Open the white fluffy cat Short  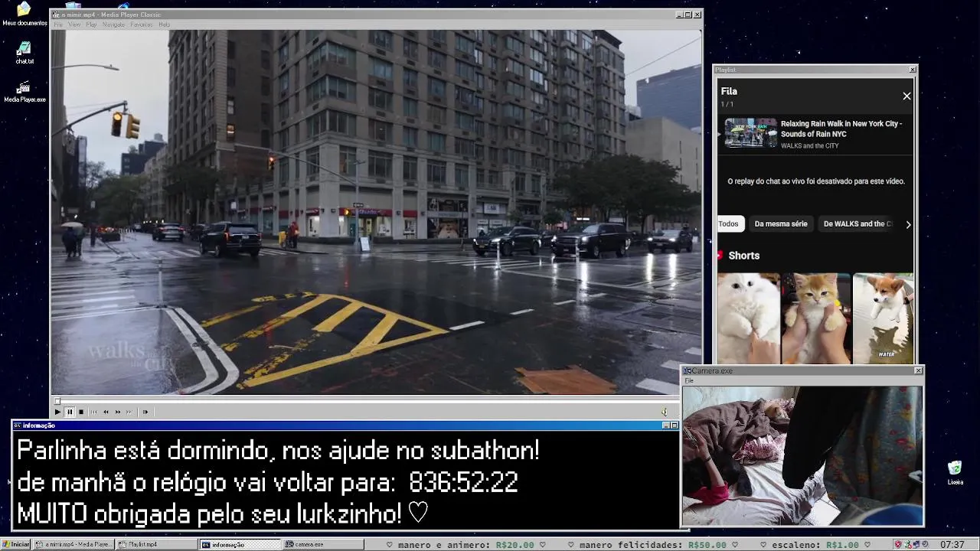pyautogui.click(x=749, y=318)
